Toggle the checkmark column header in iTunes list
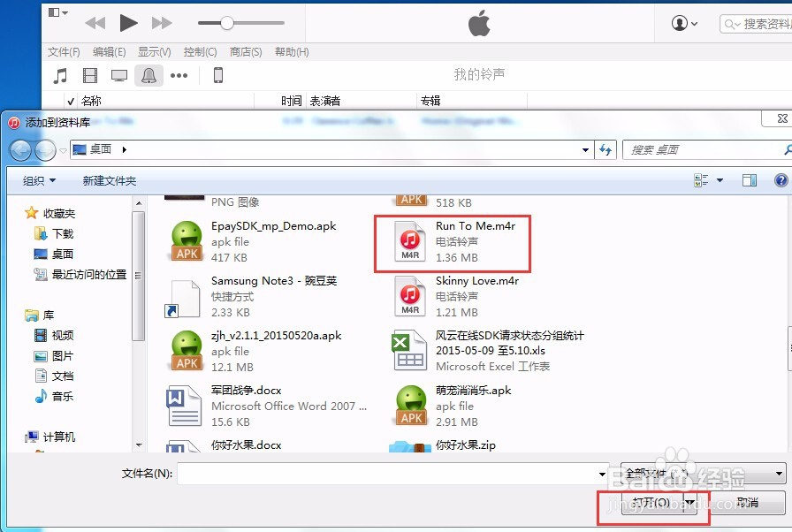The width and height of the screenshot is (792, 532). 71,101
